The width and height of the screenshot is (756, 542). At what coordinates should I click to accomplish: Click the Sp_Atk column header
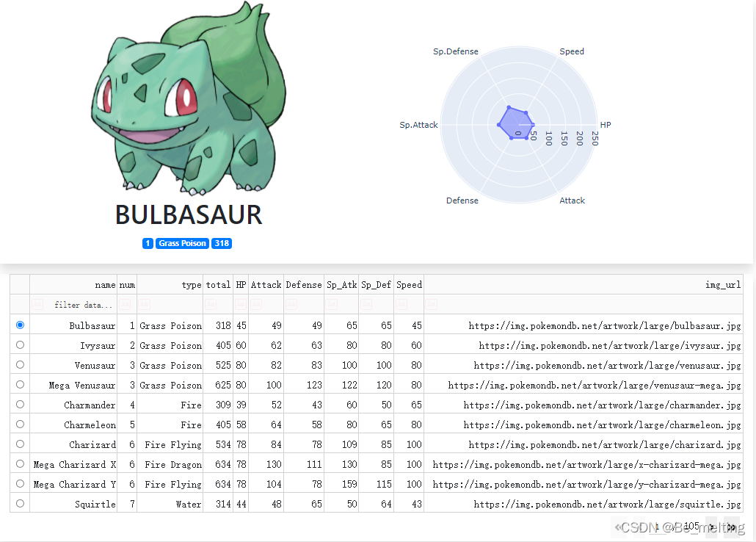pyautogui.click(x=341, y=285)
